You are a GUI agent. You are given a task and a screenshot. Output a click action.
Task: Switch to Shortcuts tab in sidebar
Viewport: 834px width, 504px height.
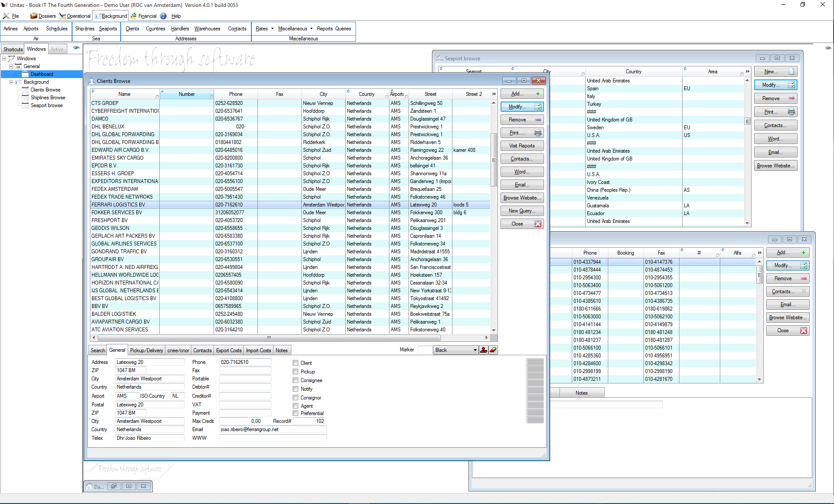pyautogui.click(x=13, y=49)
